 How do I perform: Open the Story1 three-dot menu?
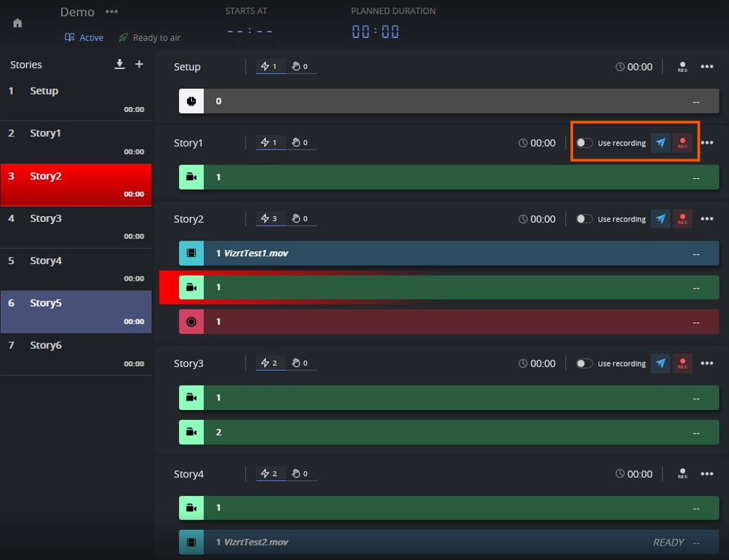click(707, 143)
